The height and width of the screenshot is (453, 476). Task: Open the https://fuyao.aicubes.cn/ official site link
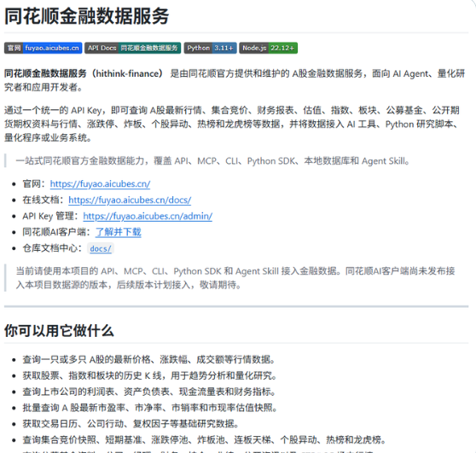tap(100, 184)
